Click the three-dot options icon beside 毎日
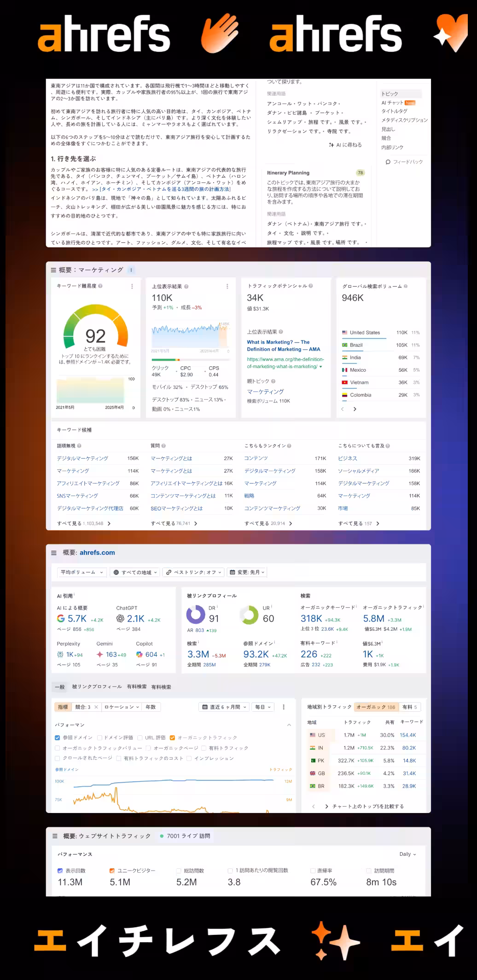The height and width of the screenshot is (980, 477). click(x=284, y=707)
